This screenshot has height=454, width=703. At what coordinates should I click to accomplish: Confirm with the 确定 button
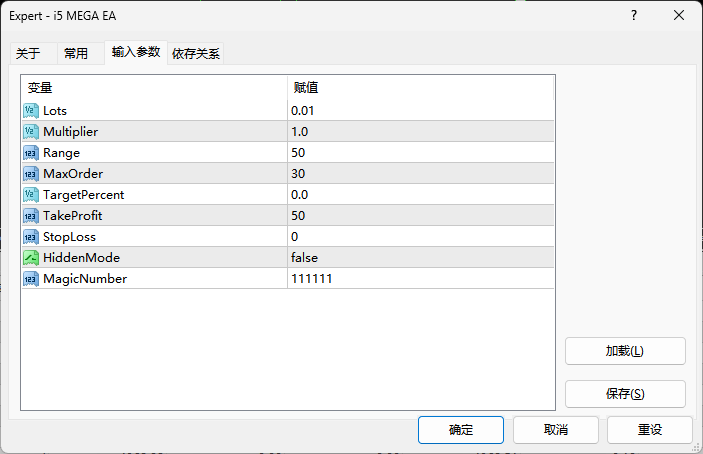tap(461, 430)
